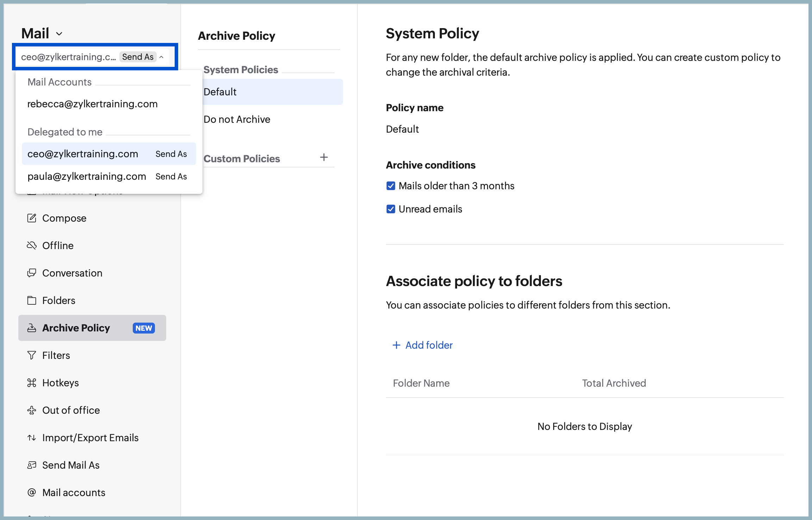812x520 pixels.
Task: Click the plus icon beside Add folder
Action: (x=396, y=345)
